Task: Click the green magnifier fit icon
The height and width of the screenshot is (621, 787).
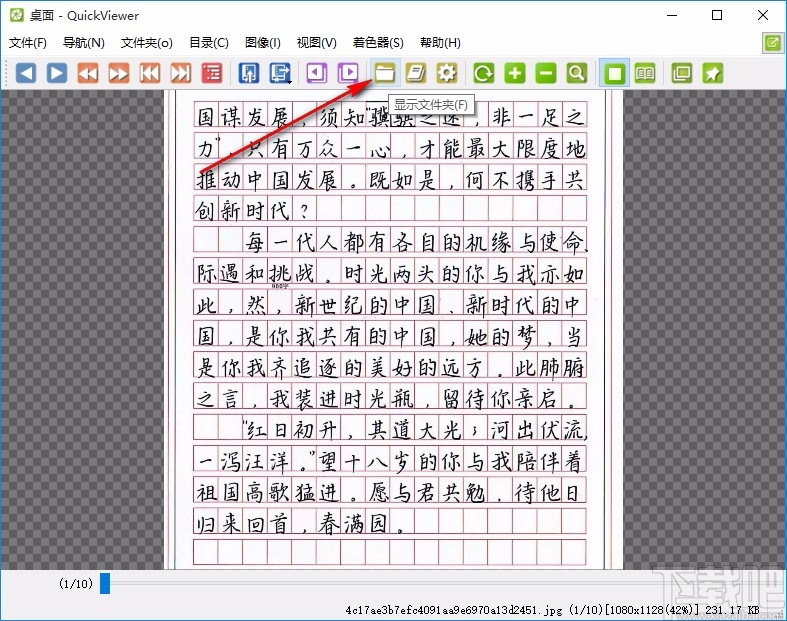Action: click(577, 73)
